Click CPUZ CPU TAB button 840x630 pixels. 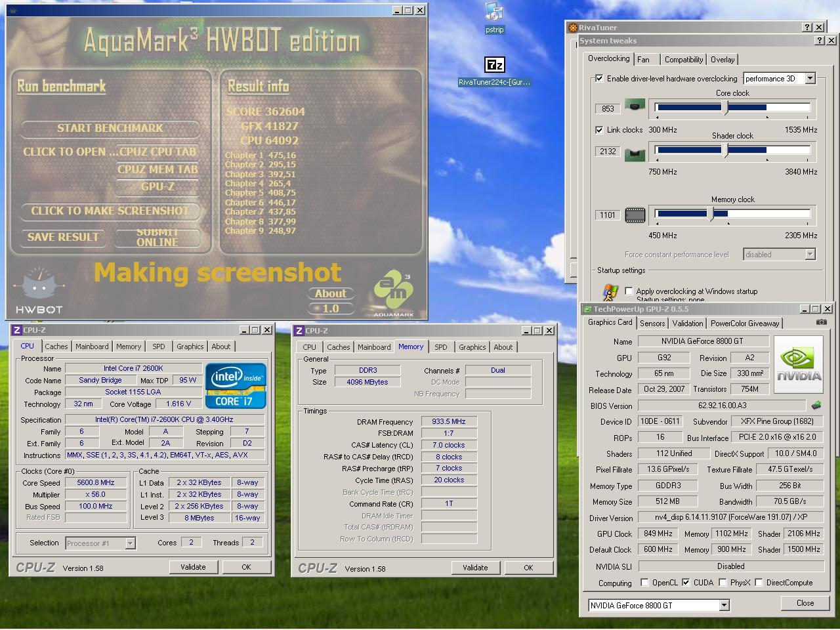point(157,152)
